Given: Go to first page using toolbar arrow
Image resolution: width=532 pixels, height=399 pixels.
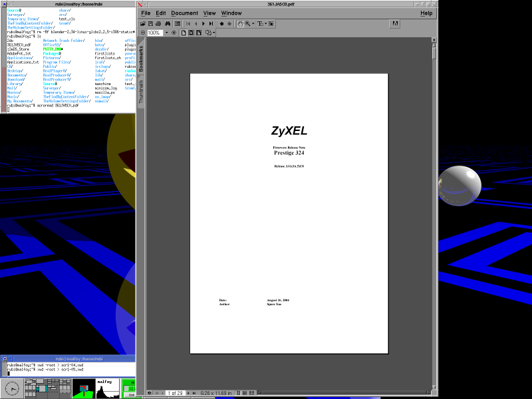Looking at the screenshot, I should [x=188, y=24].
